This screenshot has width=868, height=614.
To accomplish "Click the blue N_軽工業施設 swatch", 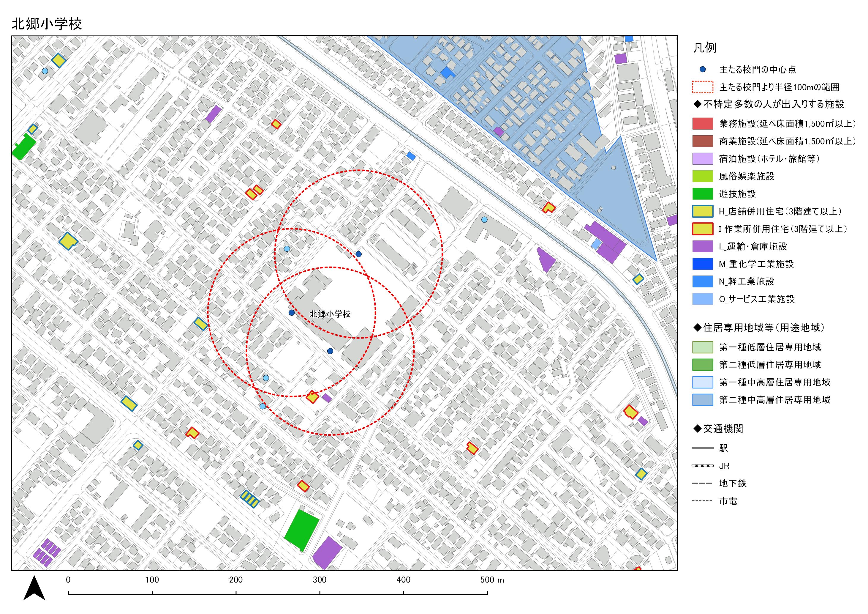I will point(702,281).
